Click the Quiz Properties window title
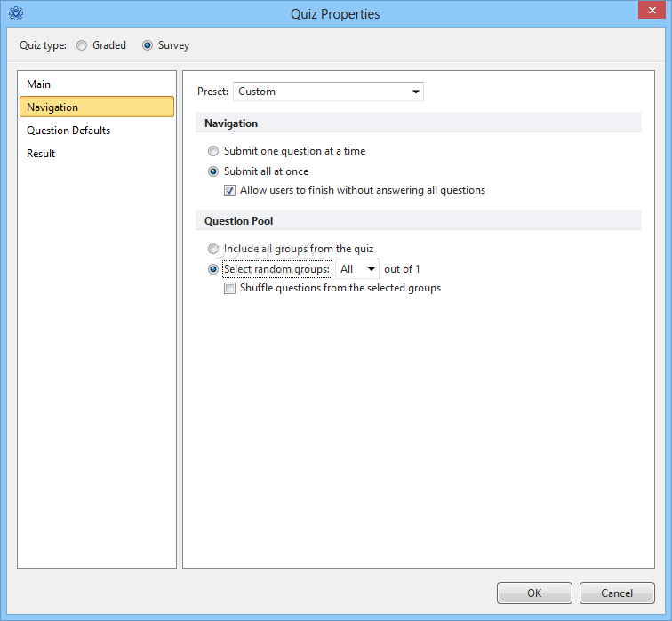The image size is (672, 621). tap(335, 14)
